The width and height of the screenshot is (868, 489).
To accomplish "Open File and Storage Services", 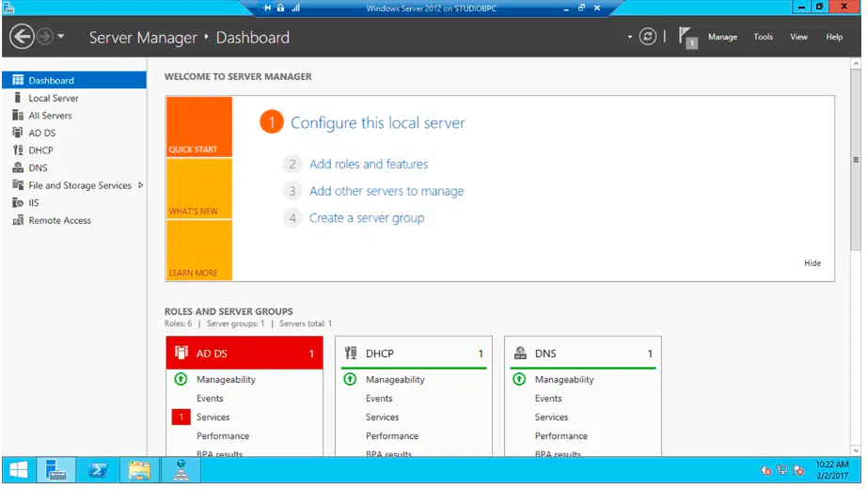I will (x=80, y=185).
